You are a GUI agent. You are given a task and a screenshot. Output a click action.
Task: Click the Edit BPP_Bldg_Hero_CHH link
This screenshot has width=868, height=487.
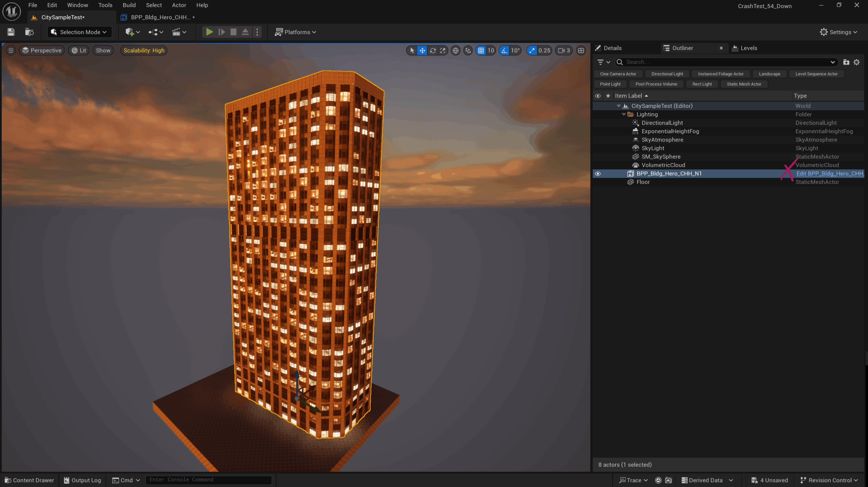pyautogui.click(x=829, y=174)
